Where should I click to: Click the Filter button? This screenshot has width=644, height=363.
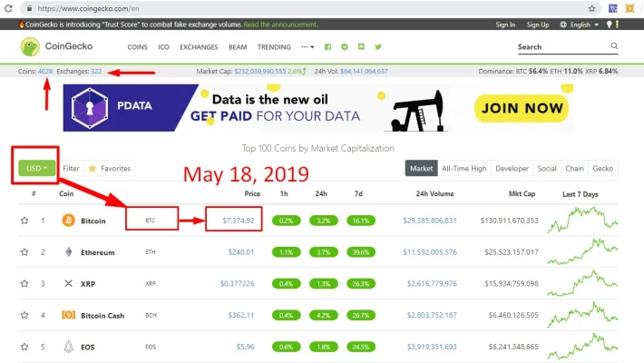point(71,168)
